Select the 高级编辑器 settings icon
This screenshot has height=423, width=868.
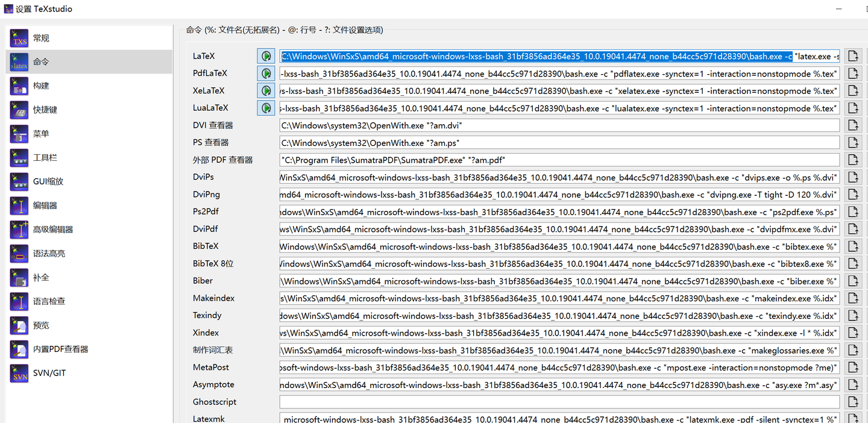tap(19, 229)
